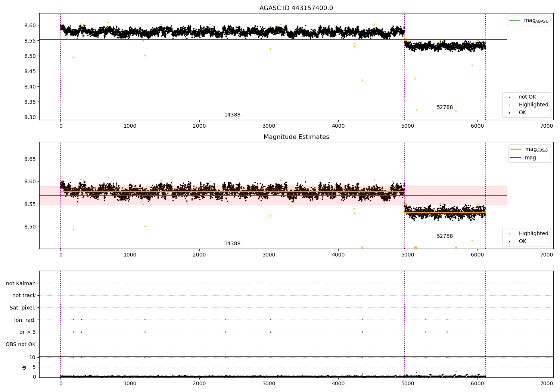The height and width of the screenshot is (392, 560).
Task: Click the 'not track' row label
Action: click(x=24, y=296)
